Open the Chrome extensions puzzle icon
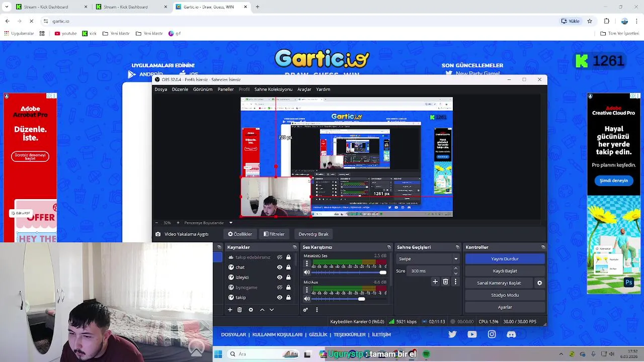The height and width of the screenshot is (362, 644). (x=606, y=21)
